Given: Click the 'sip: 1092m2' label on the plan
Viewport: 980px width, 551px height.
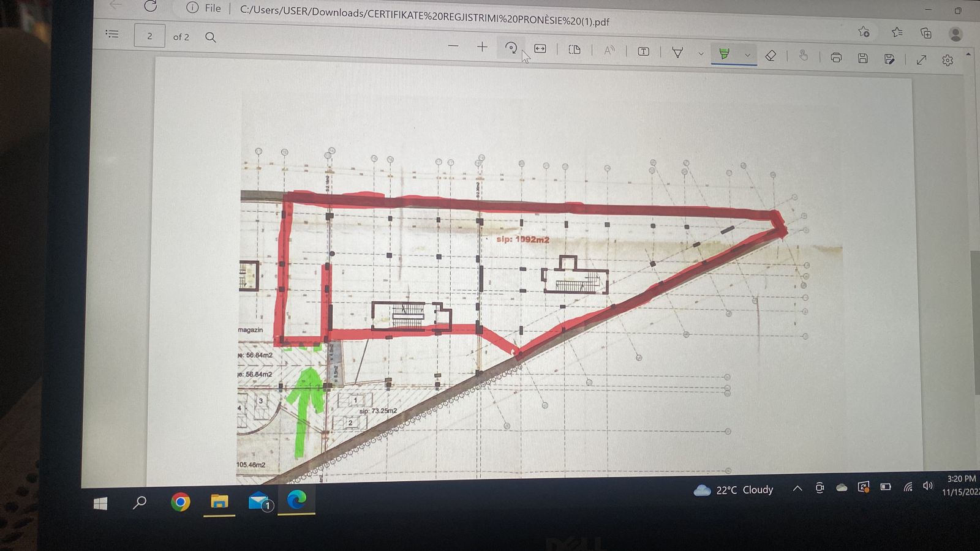Looking at the screenshot, I should 522,239.
